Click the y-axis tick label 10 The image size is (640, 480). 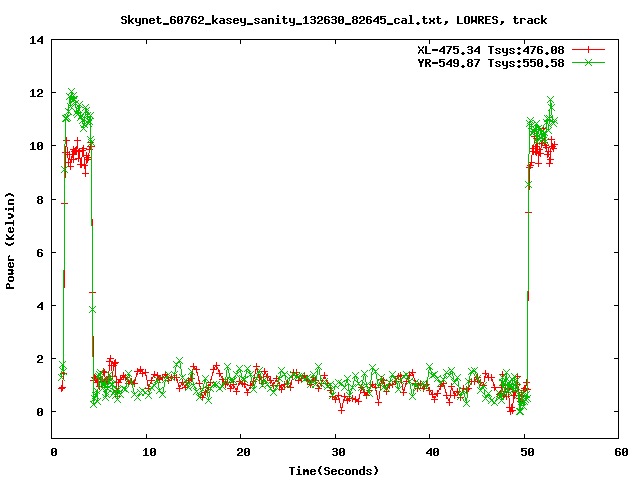36,146
